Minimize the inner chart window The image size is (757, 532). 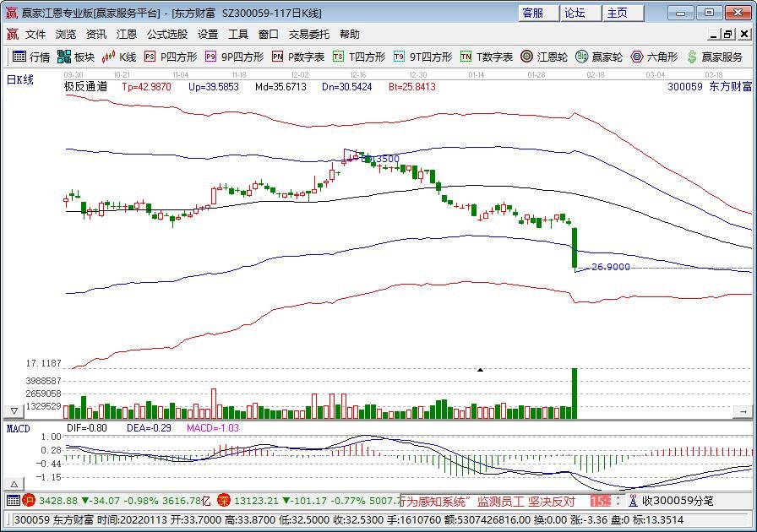coord(715,35)
